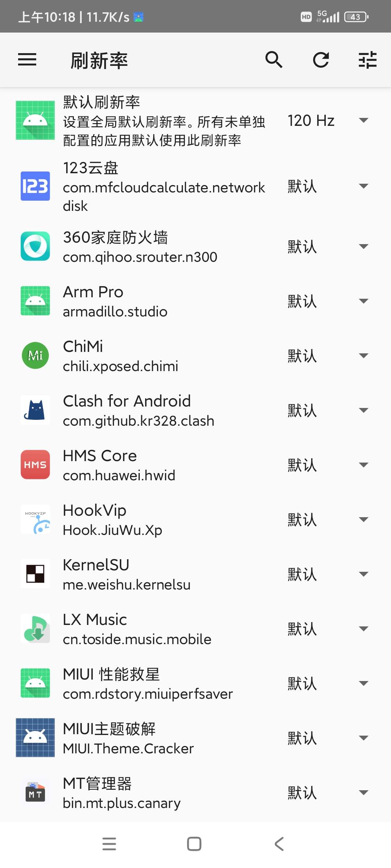
Task: Expand the HookVip refresh rate dropdown
Action: click(328, 520)
